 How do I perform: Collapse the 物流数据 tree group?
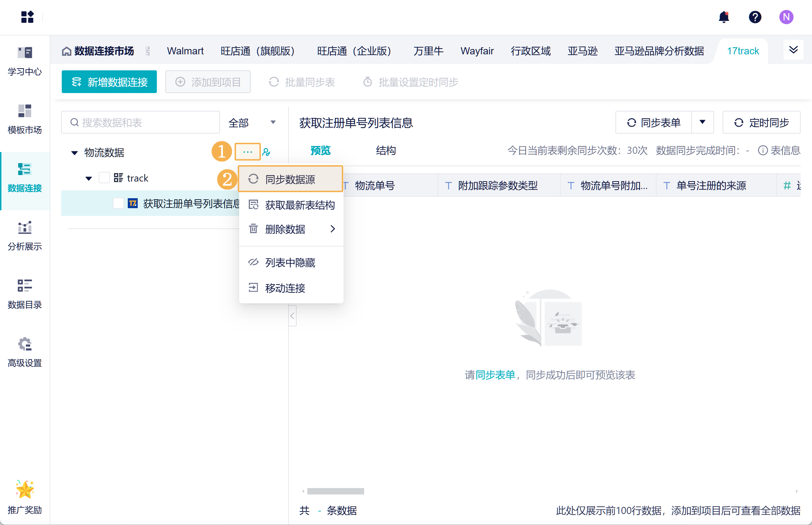[x=75, y=153]
